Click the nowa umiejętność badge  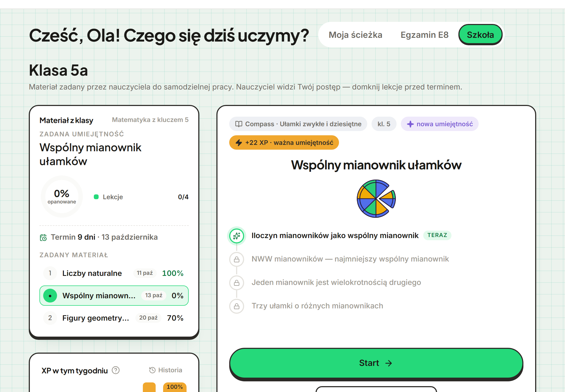pyautogui.click(x=440, y=124)
